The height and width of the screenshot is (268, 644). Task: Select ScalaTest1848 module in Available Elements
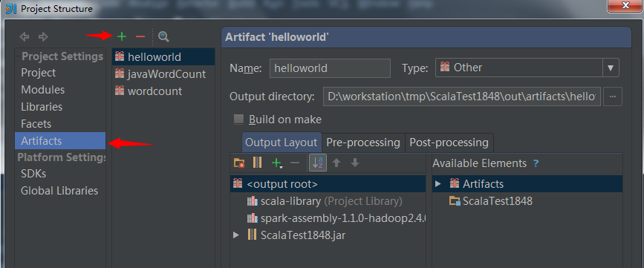527,201
